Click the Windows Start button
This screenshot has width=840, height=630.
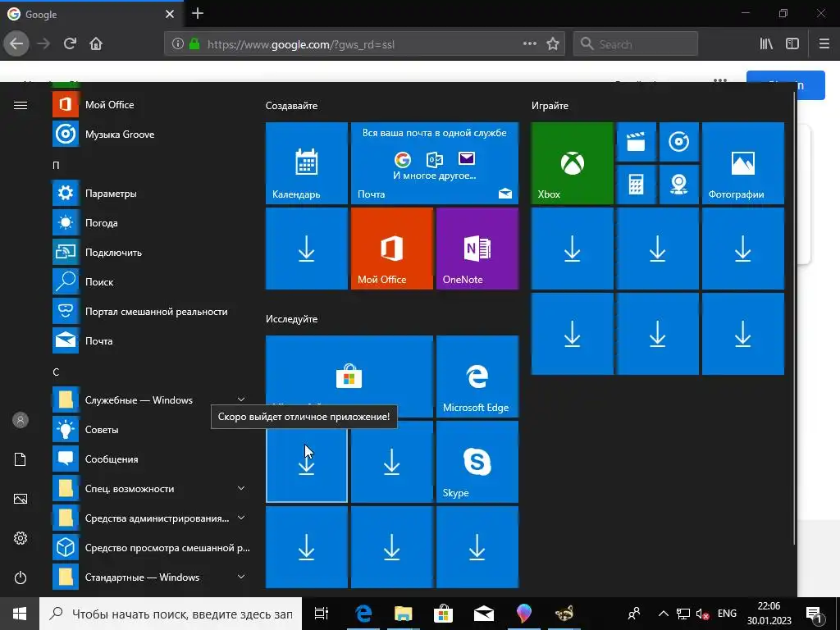20,614
